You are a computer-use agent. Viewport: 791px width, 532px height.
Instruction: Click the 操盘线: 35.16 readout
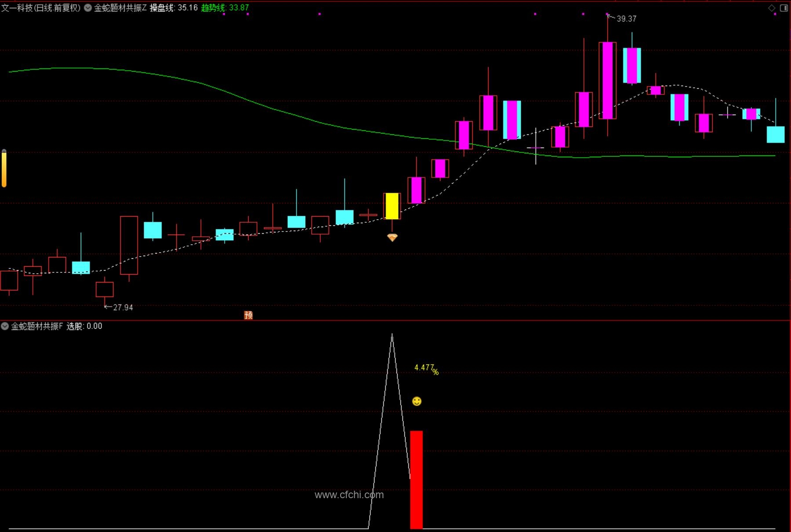pos(174,7)
